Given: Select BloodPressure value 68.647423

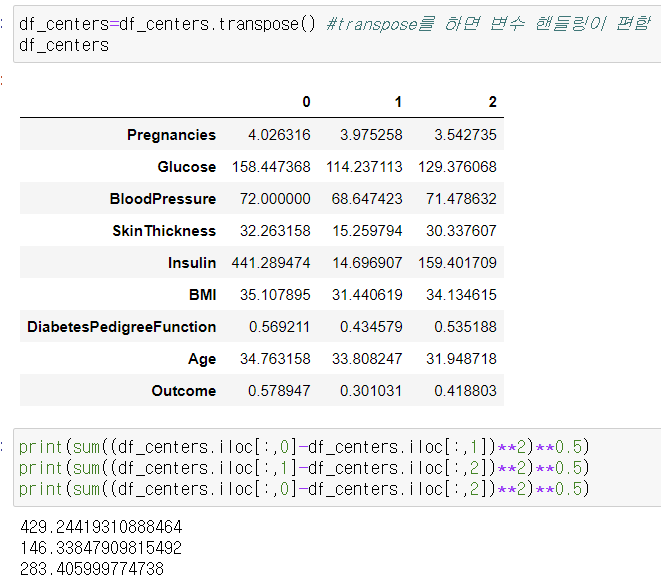Looking at the screenshot, I should click(367, 199).
